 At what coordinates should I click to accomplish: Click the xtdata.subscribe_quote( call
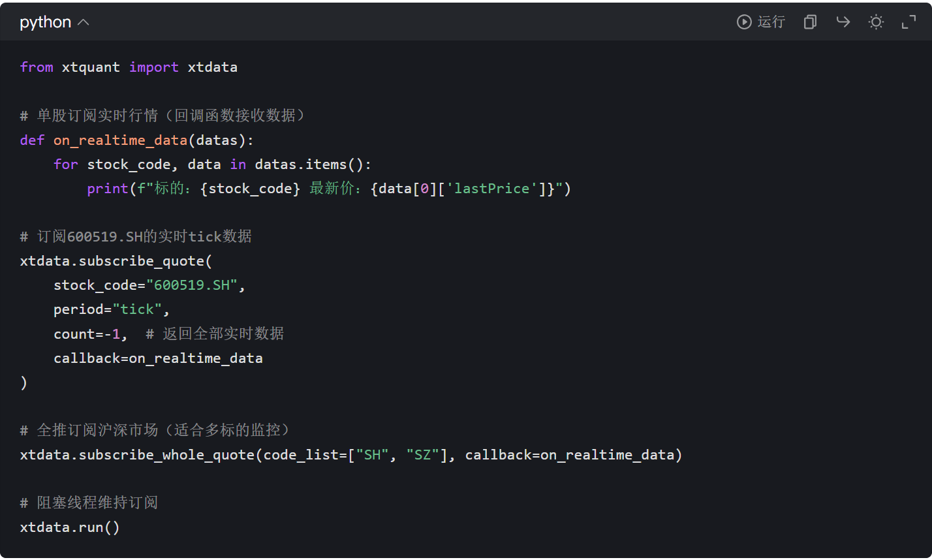(116, 261)
